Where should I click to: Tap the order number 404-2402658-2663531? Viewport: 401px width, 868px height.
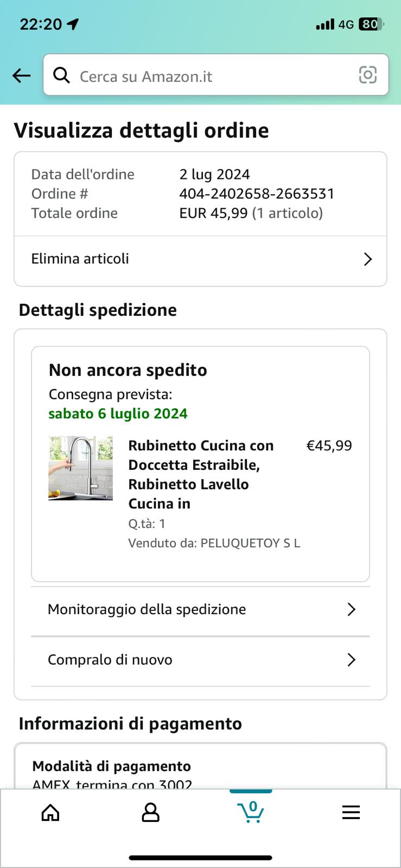pos(257,194)
